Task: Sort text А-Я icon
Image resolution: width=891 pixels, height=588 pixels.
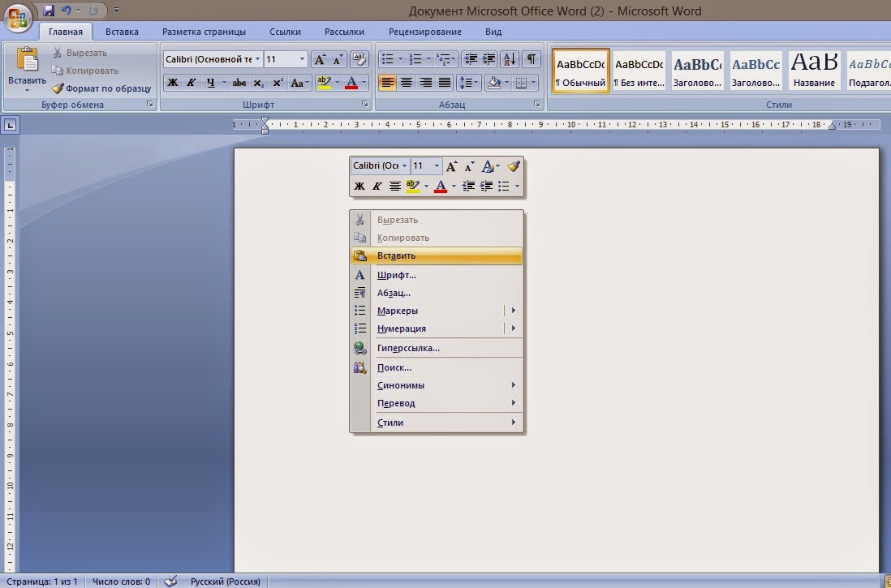Action: tap(510, 59)
